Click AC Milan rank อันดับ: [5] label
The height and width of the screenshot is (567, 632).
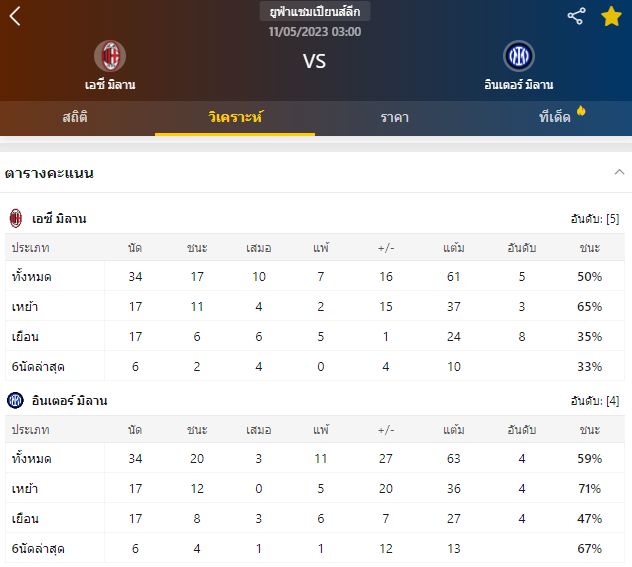pos(594,219)
